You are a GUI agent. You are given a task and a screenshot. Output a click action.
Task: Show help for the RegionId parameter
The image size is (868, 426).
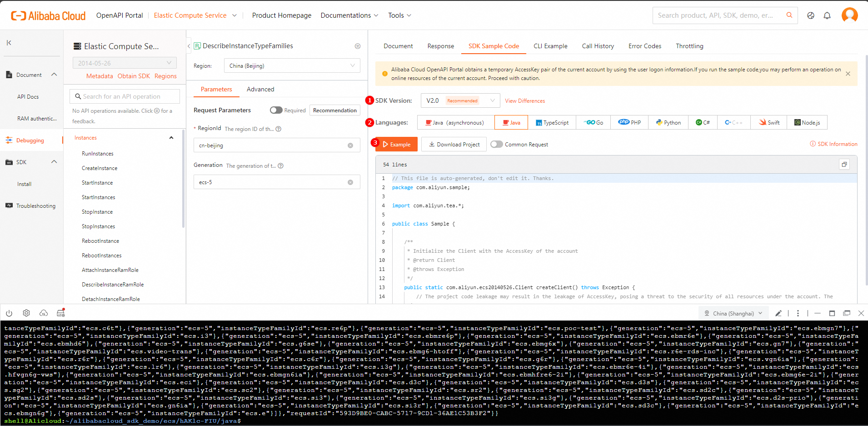[279, 129]
